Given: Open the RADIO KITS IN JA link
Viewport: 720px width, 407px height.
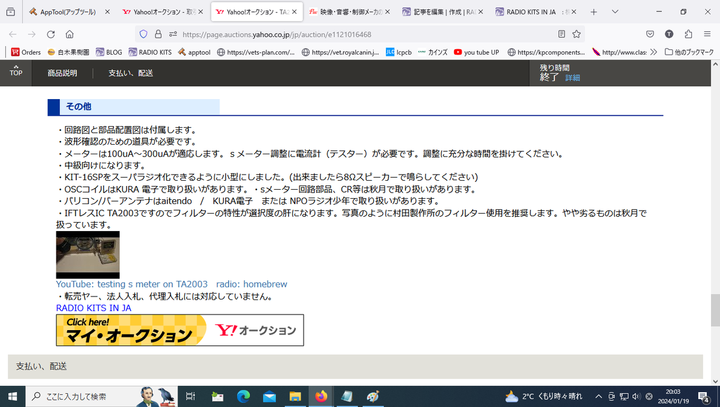Looking at the screenshot, I should (x=94, y=308).
